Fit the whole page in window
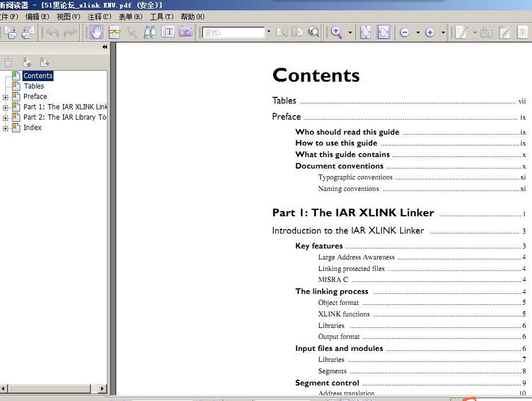The width and height of the screenshot is (532, 401). [366, 32]
